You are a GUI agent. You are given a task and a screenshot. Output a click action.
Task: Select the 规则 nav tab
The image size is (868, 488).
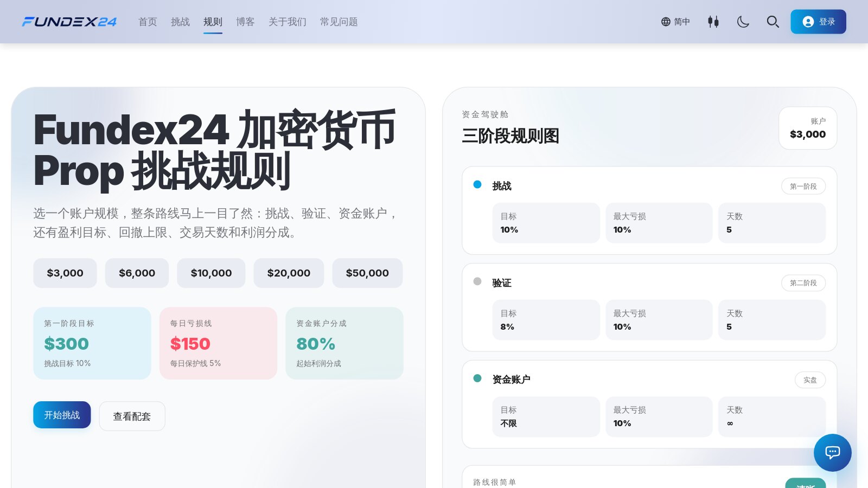coord(213,22)
